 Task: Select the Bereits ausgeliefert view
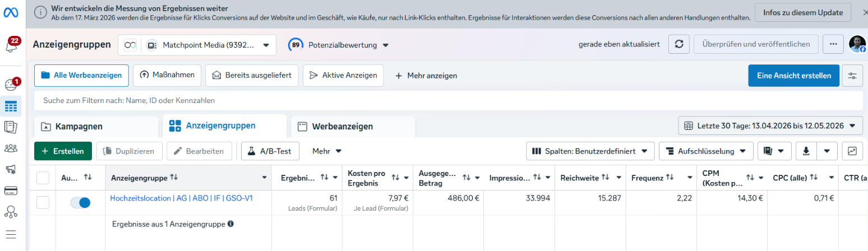point(252,75)
